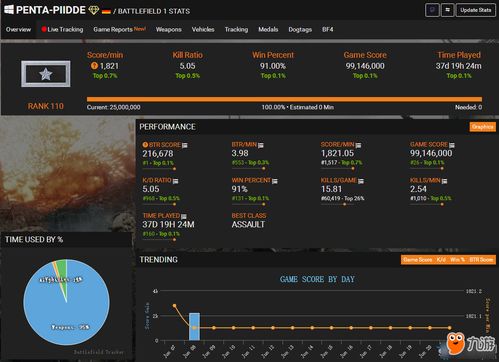Open the chart icon next to BTR SCORE

pos(185,145)
